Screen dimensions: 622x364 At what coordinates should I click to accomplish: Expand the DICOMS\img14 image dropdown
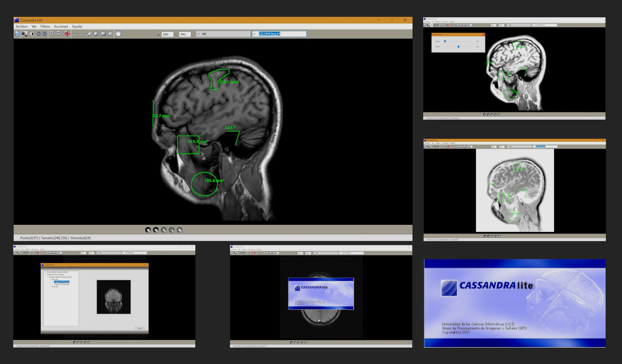pos(255,34)
